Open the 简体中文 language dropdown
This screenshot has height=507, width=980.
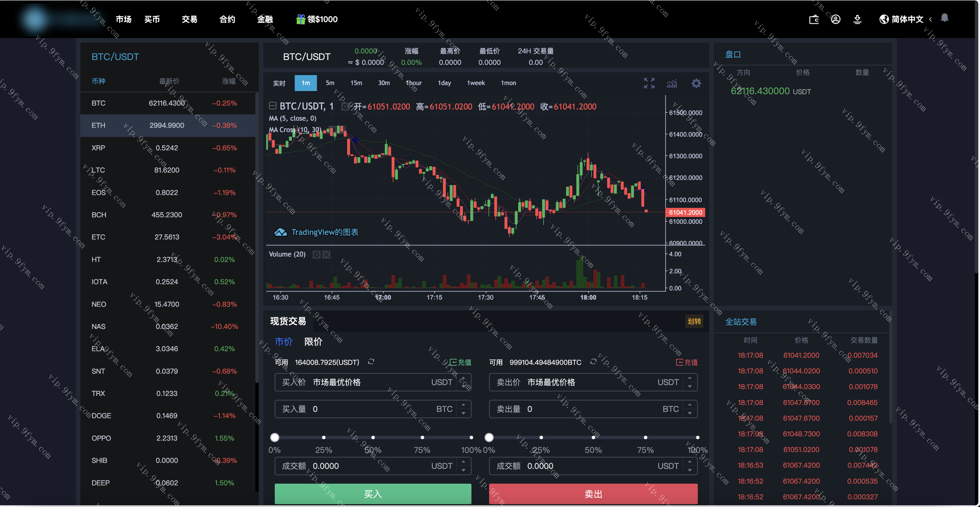907,19
